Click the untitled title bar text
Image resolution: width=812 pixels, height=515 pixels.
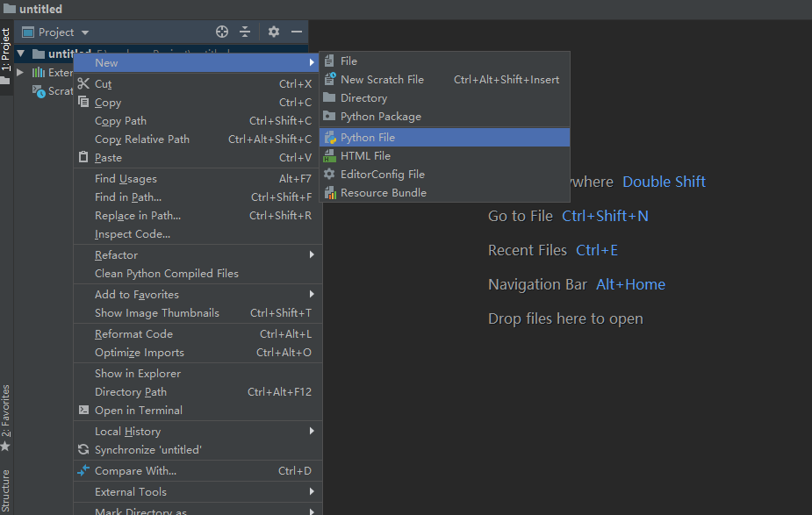[x=41, y=9]
